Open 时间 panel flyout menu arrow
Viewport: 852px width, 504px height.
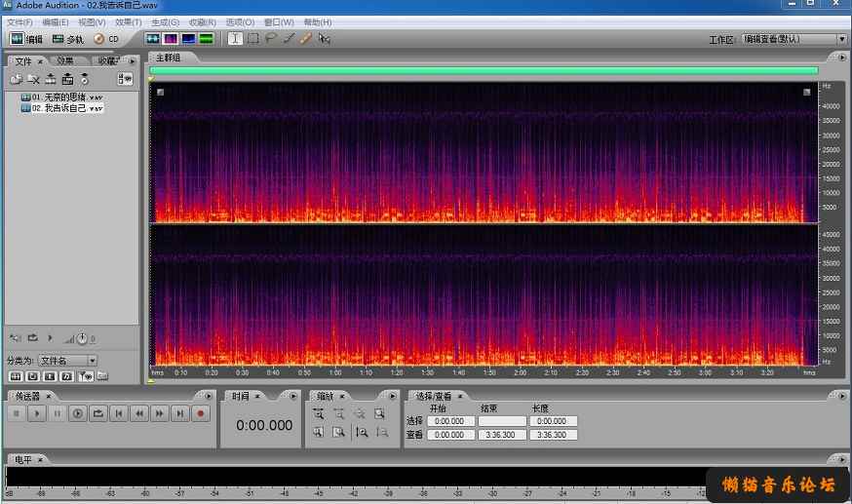point(293,396)
